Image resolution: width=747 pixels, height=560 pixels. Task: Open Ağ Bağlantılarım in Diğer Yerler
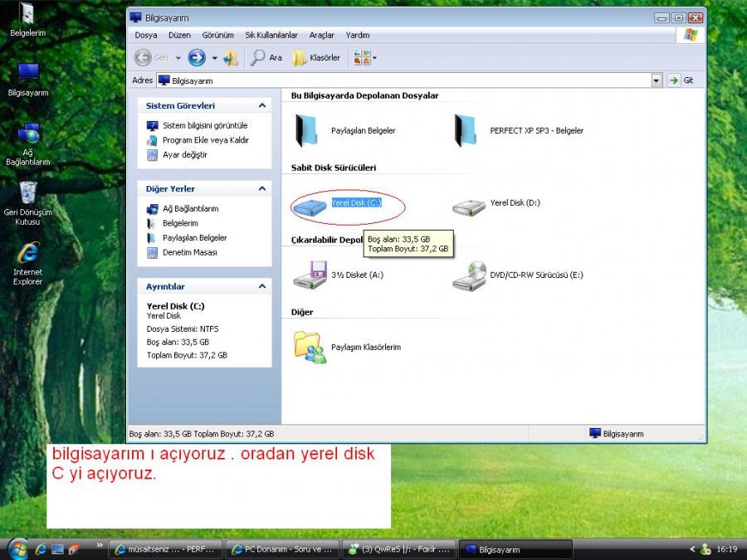[191, 208]
